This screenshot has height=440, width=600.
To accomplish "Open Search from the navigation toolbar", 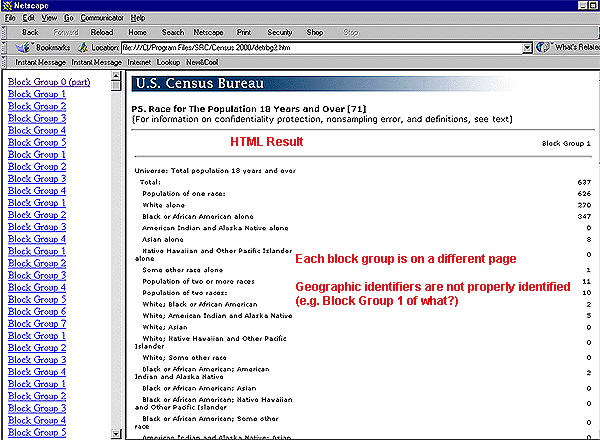I will (x=172, y=32).
